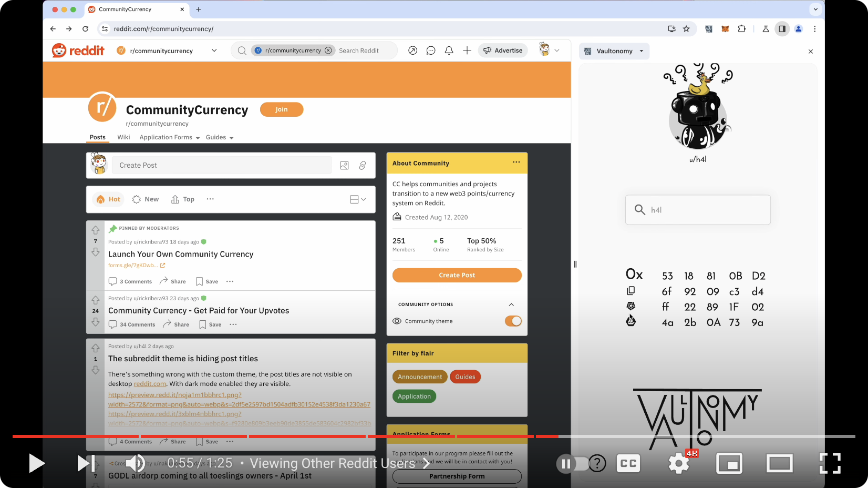Expand the Application Forms menu

point(170,137)
